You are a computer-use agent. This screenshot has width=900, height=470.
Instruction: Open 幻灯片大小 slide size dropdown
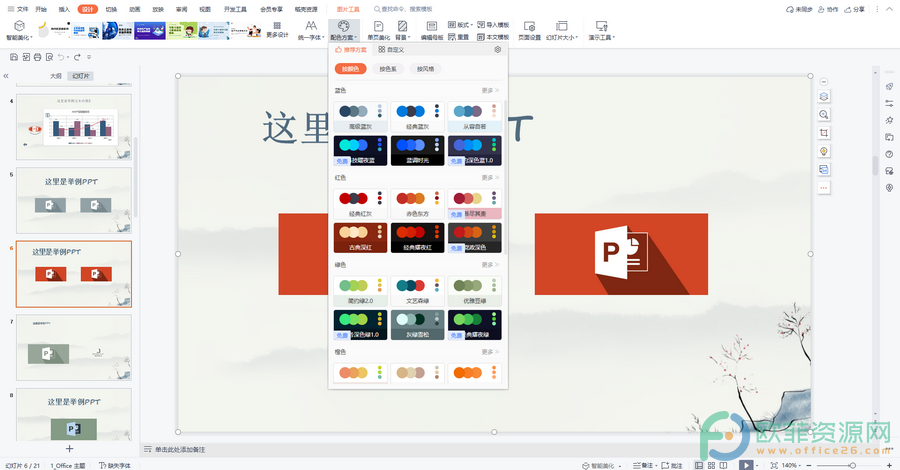pyautogui.click(x=561, y=30)
